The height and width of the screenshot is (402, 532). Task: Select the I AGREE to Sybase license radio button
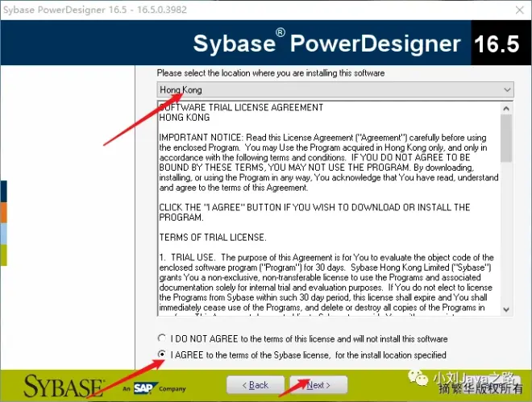pos(162,354)
